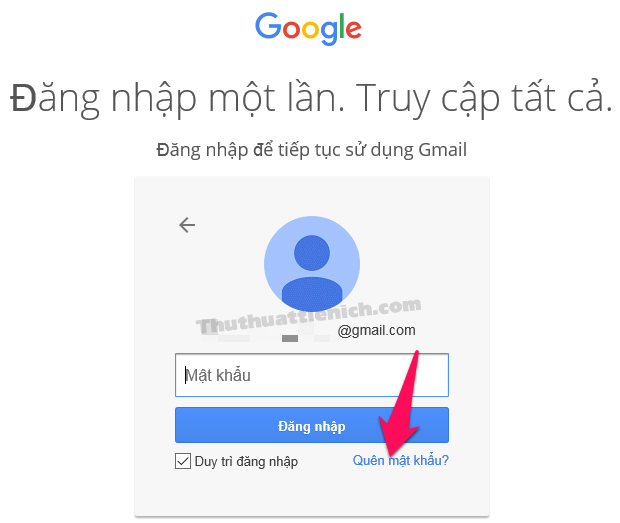Click the blue Đăng nhập button
The width and height of the screenshot is (620, 523).
[312, 425]
